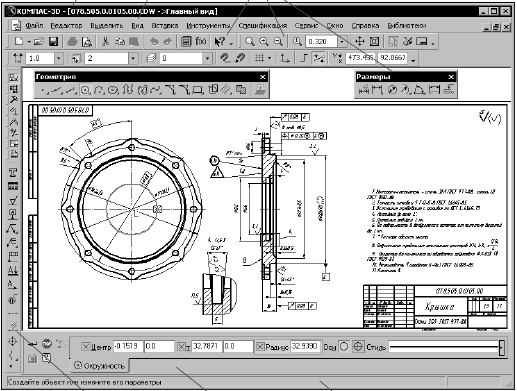Expand the current state toolbar overflow arrow
517x391 pixels.
point(414,60)
